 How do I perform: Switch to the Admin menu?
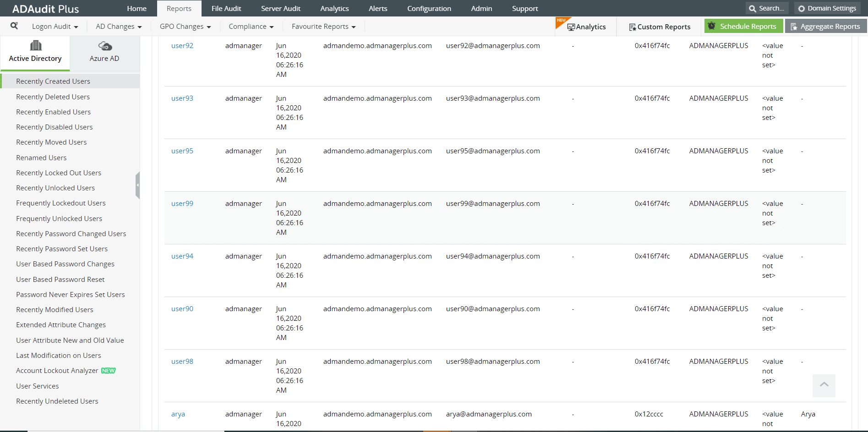tap(481, 8)
